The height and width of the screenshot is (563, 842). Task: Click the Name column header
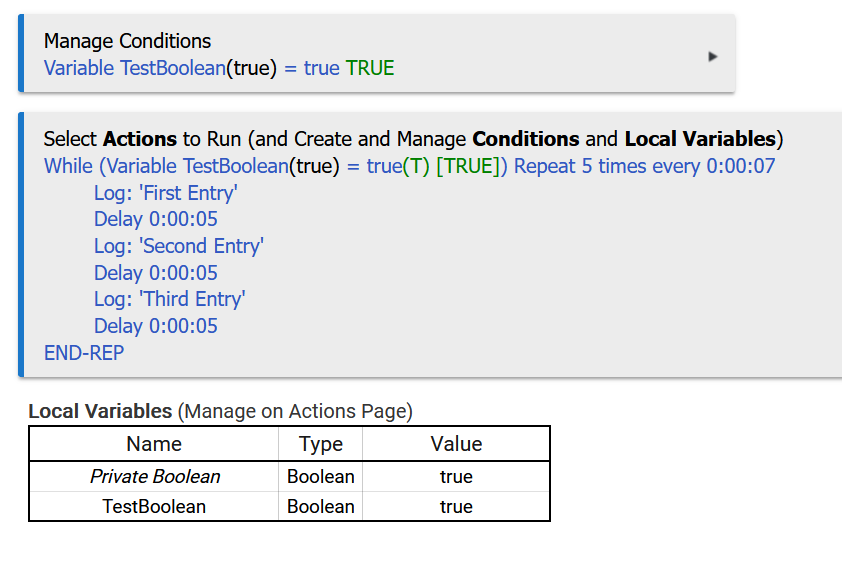[154, 444]
